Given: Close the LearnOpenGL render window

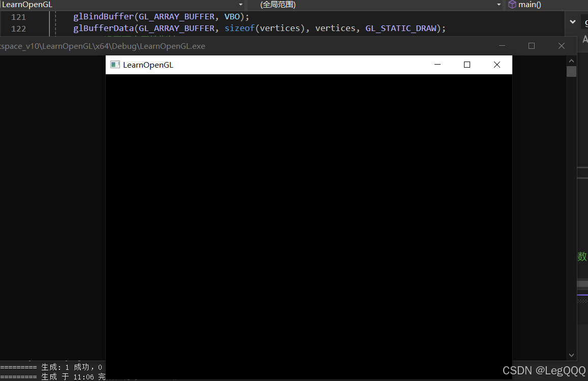Looking at the screenshot, I should [497, 65].
